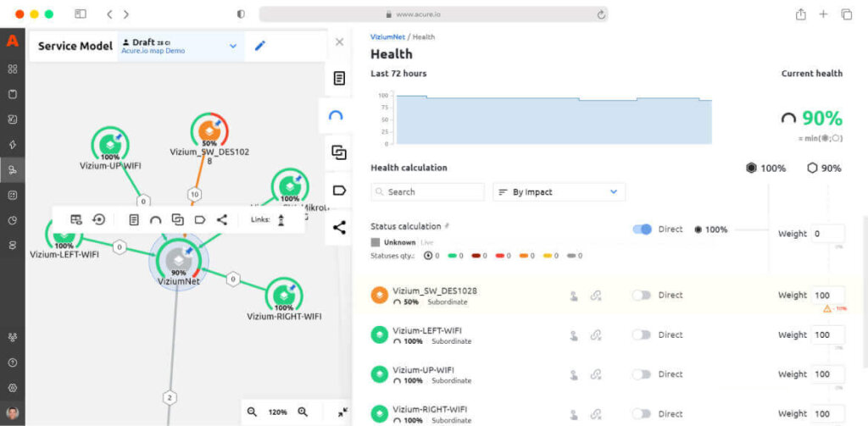This screenshot has width=868, height=426.
Task: Open the linked objects panel tab
Action: point(339,152)
